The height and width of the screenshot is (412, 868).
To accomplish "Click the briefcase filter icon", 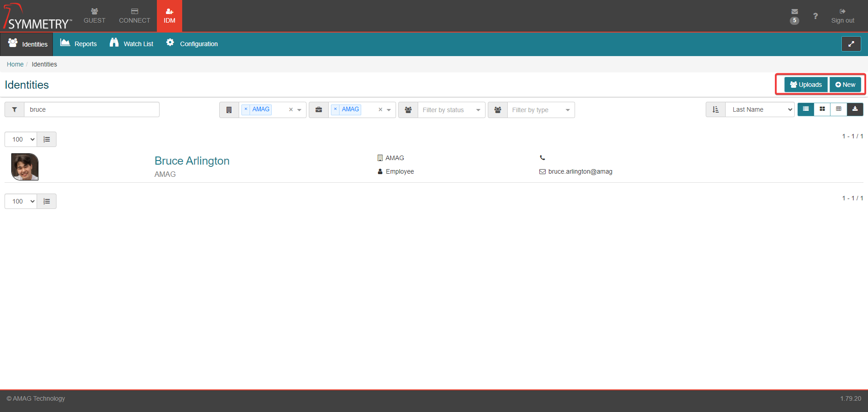I will 319,110.
